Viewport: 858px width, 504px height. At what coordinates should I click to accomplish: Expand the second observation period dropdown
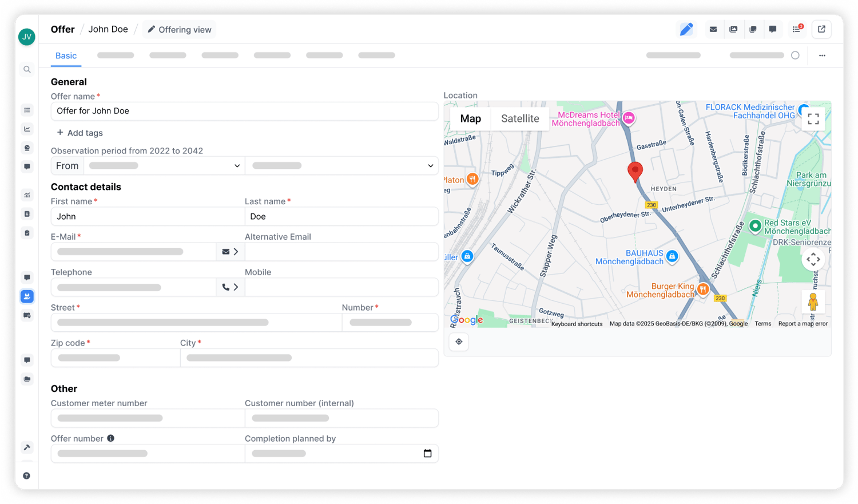pyautogui.click(x=341, y=166)
